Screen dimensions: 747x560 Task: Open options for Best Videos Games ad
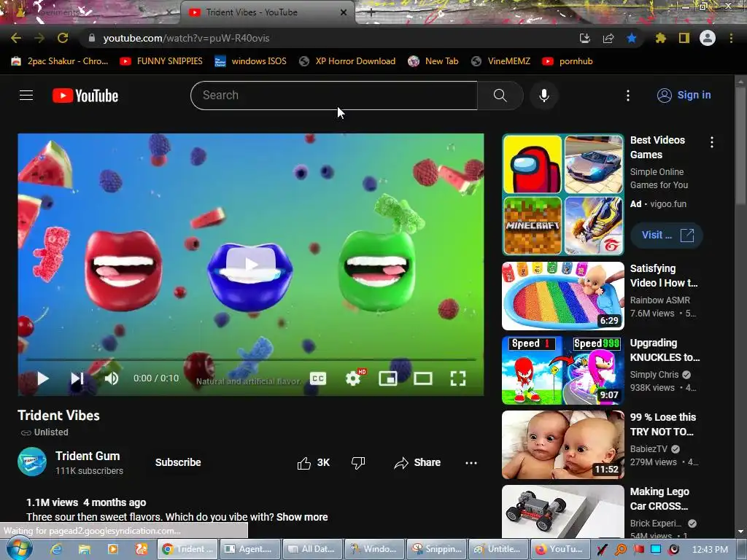tap(712, 142)
